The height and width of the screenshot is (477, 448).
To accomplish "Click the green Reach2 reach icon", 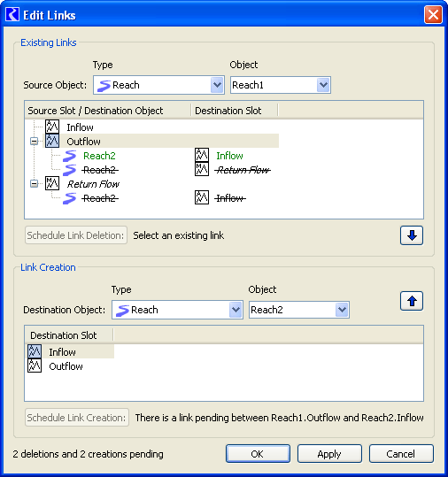I will (70, 156).
